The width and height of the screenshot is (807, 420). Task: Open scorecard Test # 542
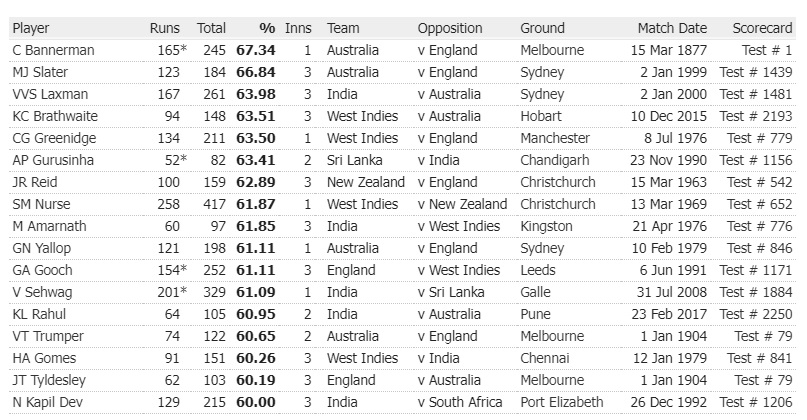(759, 182)
